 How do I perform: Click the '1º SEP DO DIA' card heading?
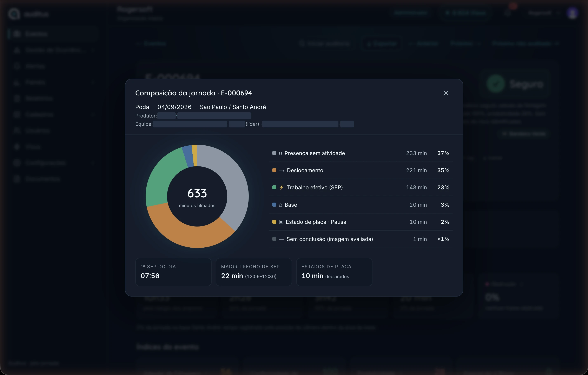point(158,267)
